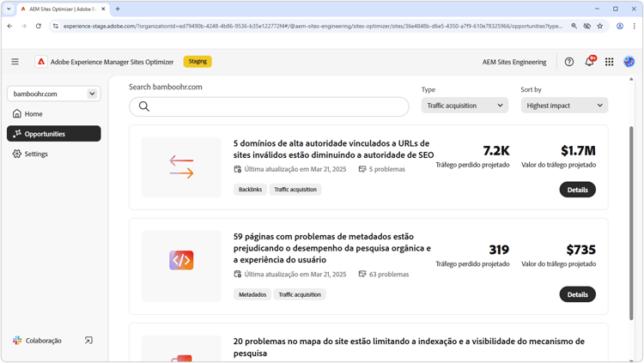
Task: Open the user profile avatar
Action: coord(629,62)
